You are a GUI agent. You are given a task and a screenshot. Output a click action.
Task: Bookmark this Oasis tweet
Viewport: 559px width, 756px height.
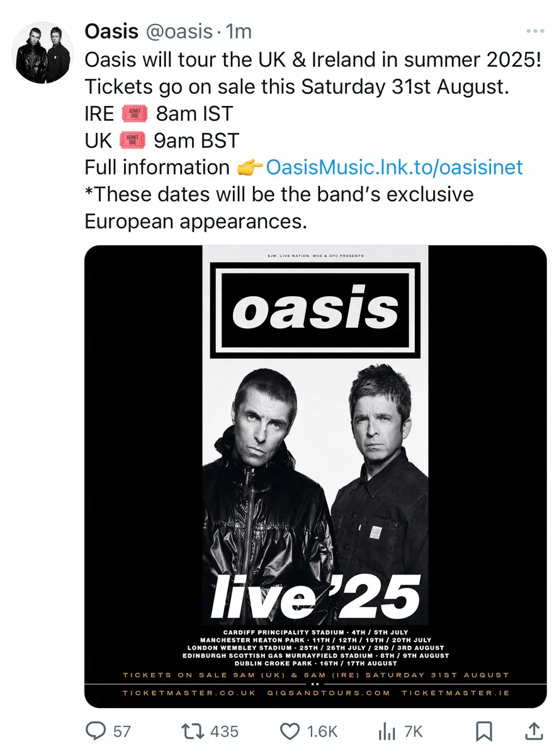483,731
